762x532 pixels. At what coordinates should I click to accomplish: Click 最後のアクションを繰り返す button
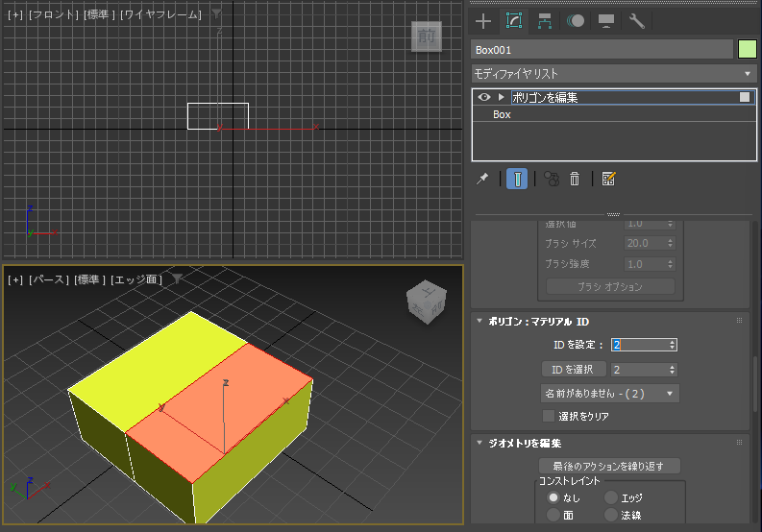click(609, 466)
